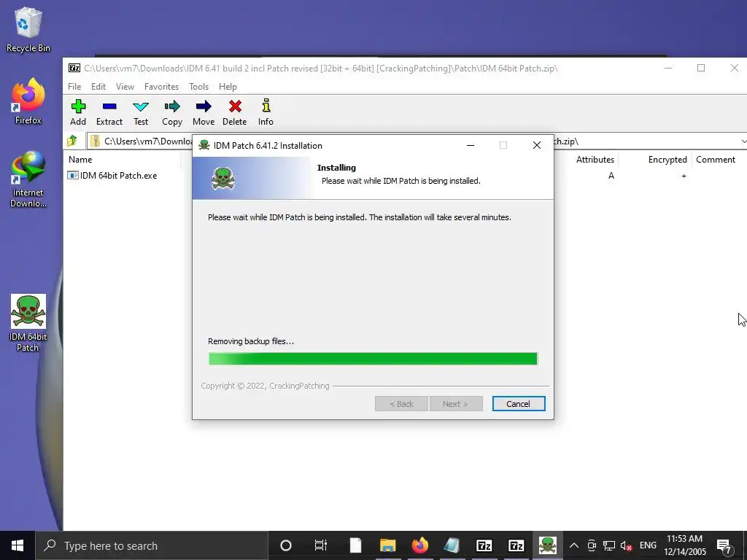
Task: Open File Explorer from the taskbar
Action: click(x=388, y=545)
